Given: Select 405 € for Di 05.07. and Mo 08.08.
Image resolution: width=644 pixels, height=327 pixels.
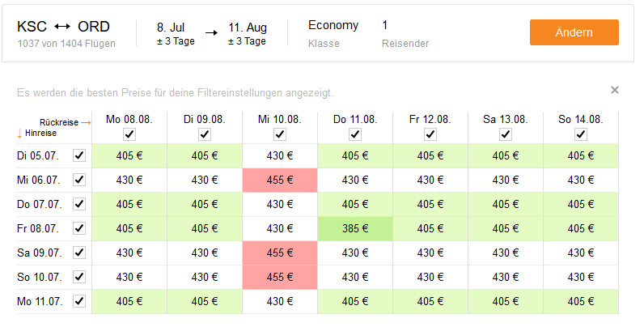Looking at the screenshot, I should pyautogui.click(x=129, y=155).
